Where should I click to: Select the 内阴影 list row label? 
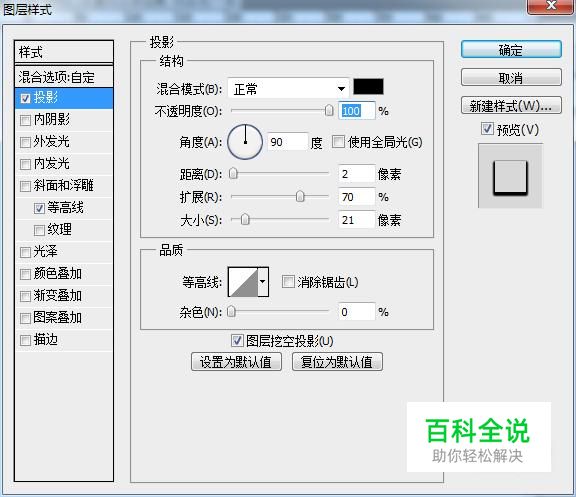click(51, 120)
